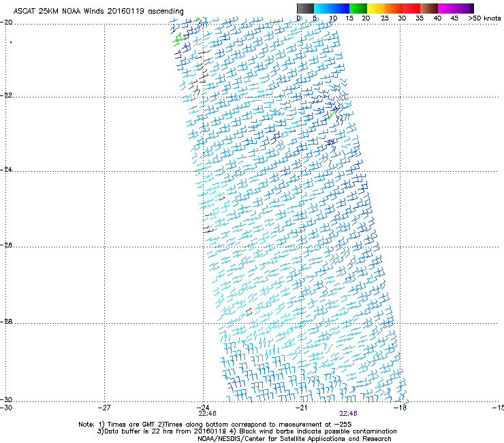Click the '-18' longitude axis label

click(400, 408)
